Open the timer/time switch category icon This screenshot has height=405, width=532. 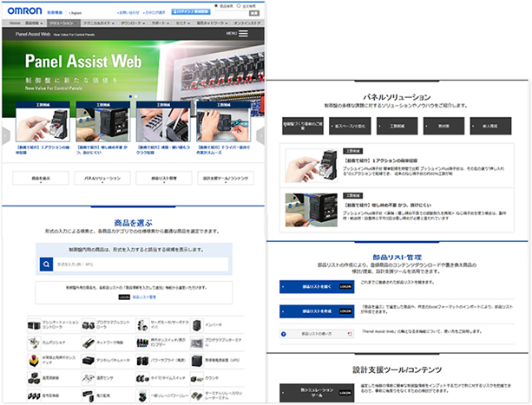point(142,378)
